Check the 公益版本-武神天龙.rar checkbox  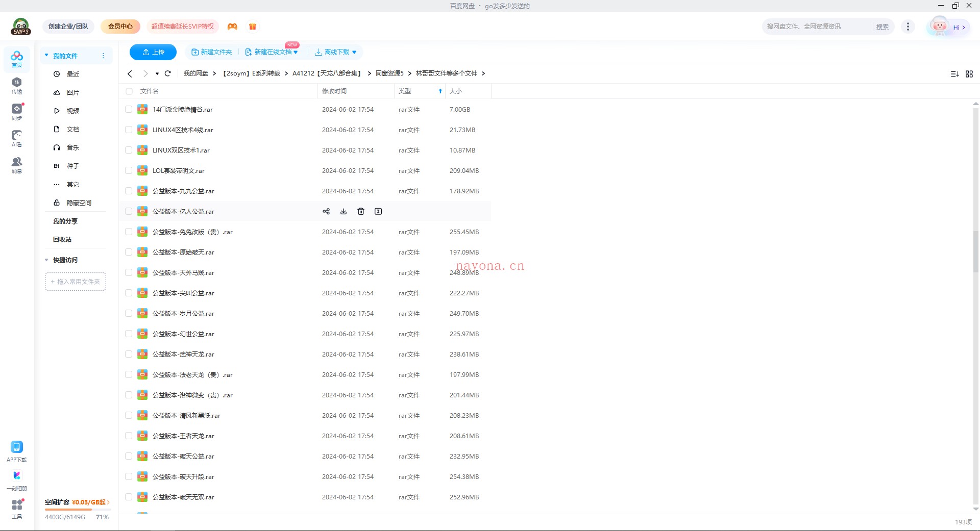pos(129,354)
